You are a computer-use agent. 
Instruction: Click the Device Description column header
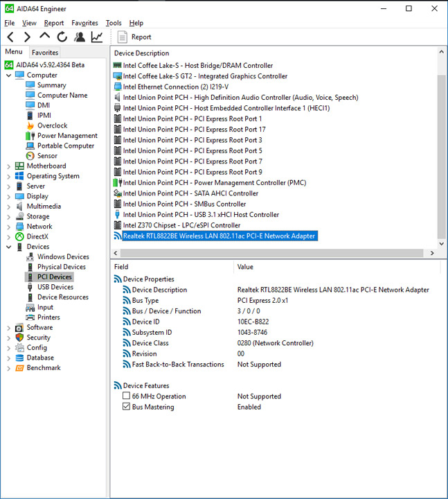click(x=141, y=53)
